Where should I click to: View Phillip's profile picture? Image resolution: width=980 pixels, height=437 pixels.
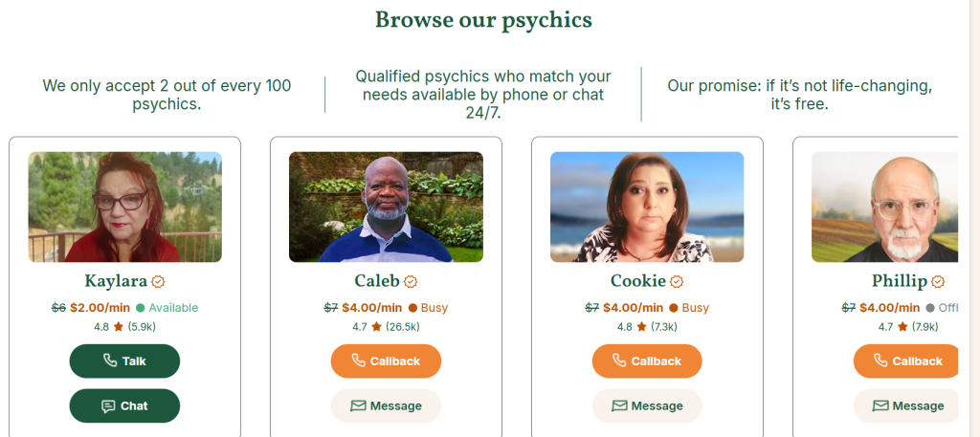click(x=884, y=207)
